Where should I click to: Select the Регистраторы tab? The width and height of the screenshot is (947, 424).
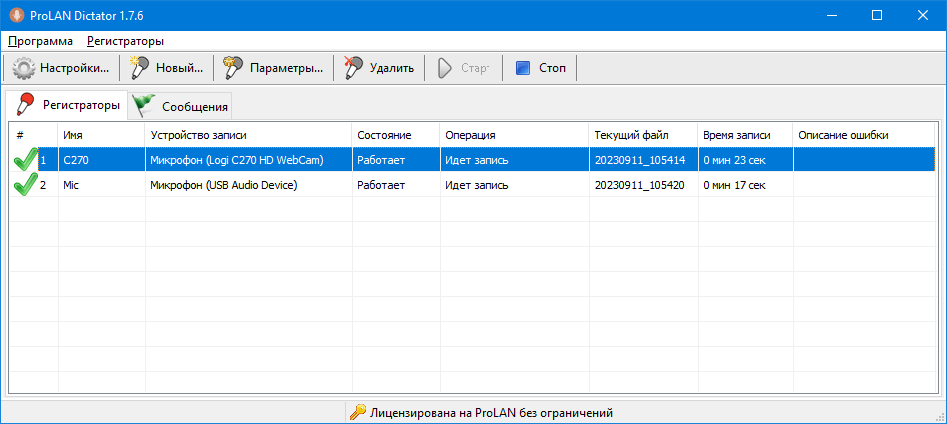[68, 105]
